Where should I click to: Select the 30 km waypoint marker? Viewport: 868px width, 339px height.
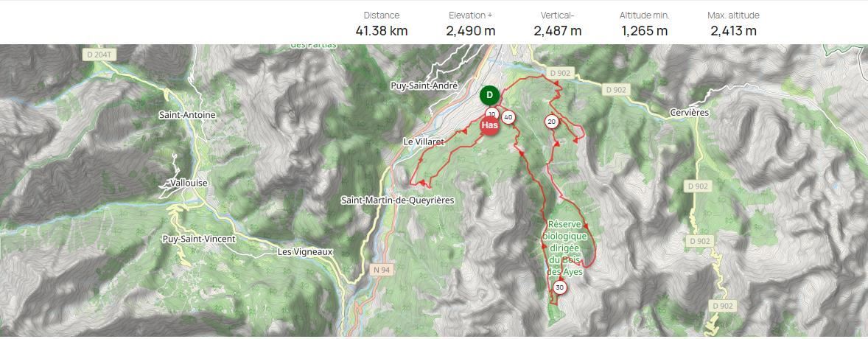pos(560,287)
